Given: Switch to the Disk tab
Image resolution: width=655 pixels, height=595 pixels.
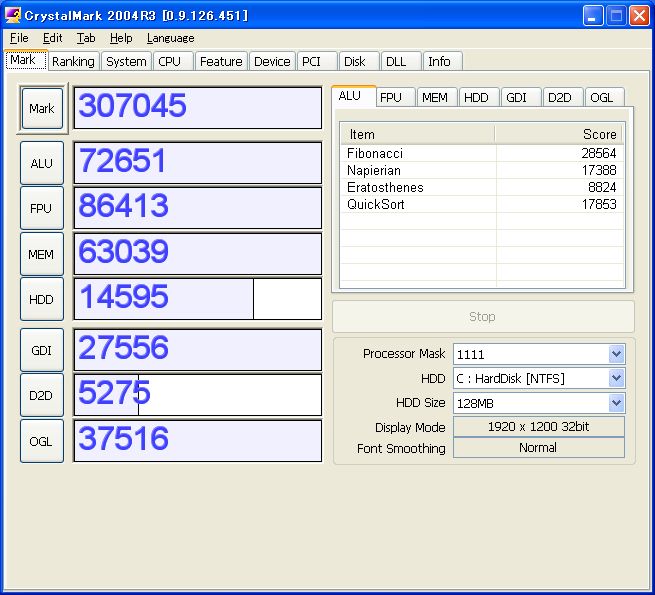Looking at the screenshot, I should [x=359, y=61].
